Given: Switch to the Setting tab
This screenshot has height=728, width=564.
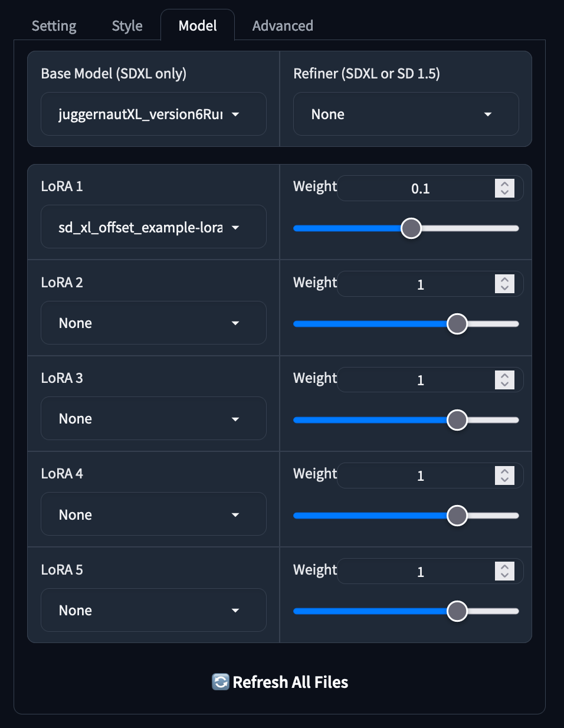Looking at the screenshot, I should pyautogui.click(x=54, y=26).
